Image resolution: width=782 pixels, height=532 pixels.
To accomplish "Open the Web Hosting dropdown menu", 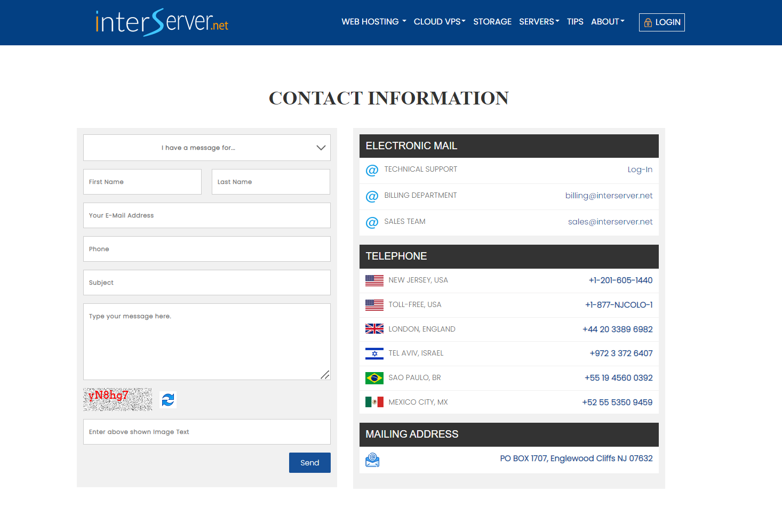I will click(x=374, y=22).
